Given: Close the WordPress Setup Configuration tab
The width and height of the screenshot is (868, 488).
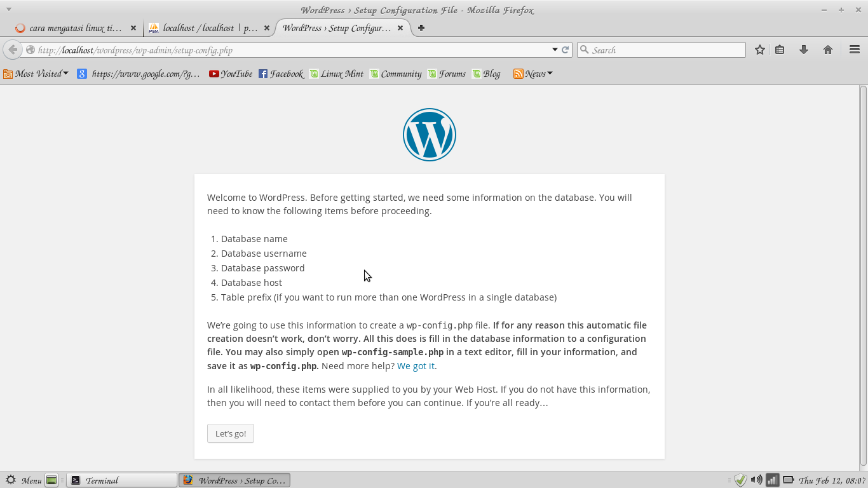Looking at the screenshot, I should click(400, 28).
